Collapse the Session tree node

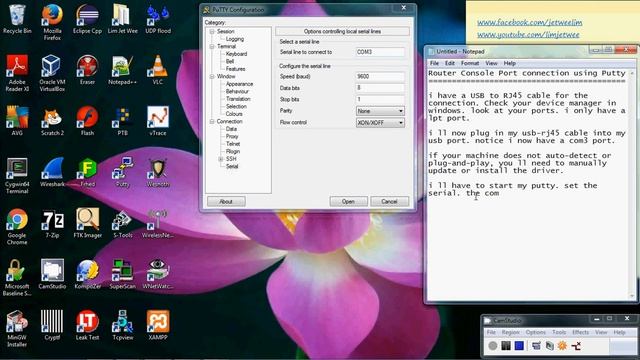click(x=212, y=31)
